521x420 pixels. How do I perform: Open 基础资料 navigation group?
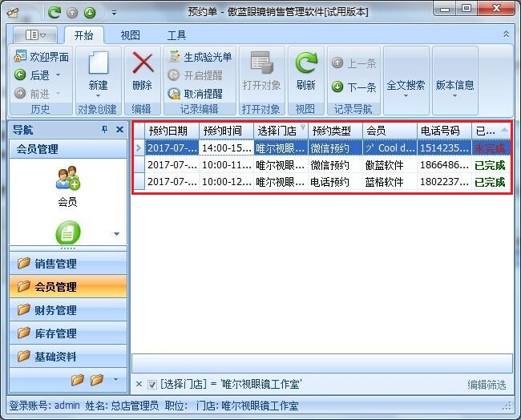pyautogui.click(x=68, y=356)
